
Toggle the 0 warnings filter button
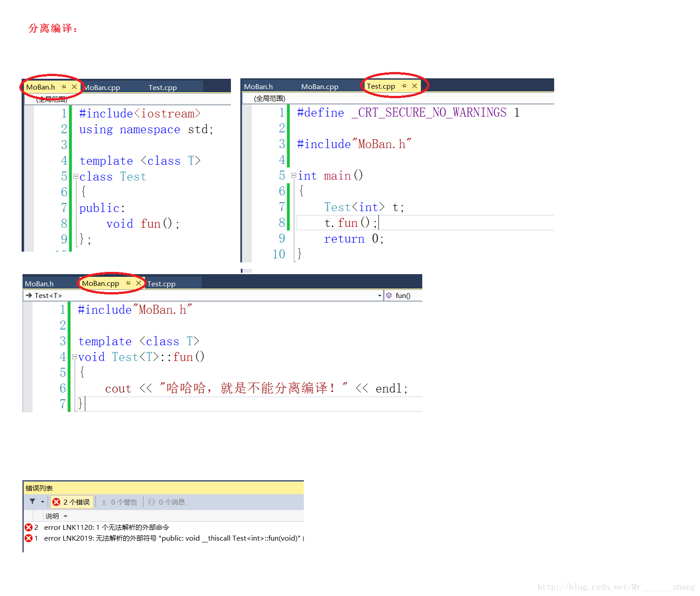(x=119, y=502)
